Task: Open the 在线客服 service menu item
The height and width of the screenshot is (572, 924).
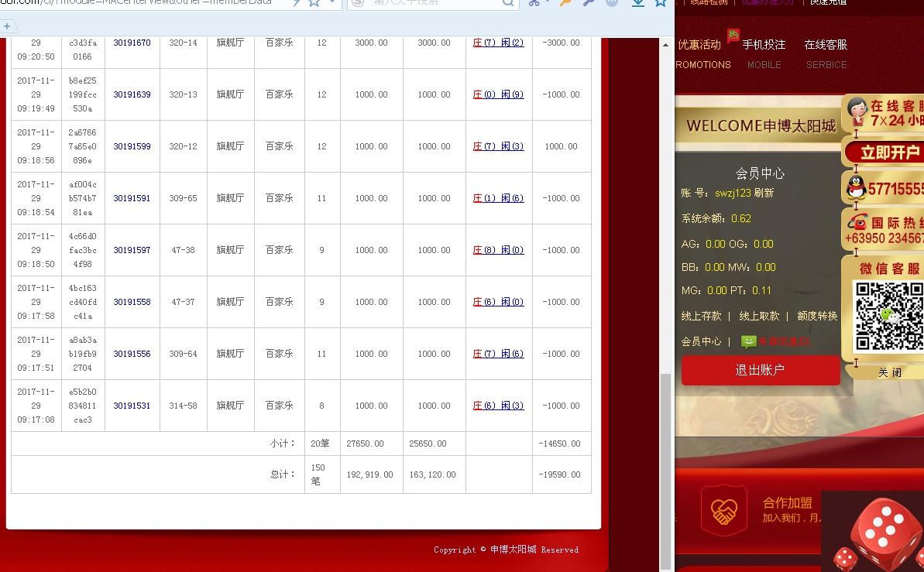Action: pyautogui.click(x=826, y=45)
